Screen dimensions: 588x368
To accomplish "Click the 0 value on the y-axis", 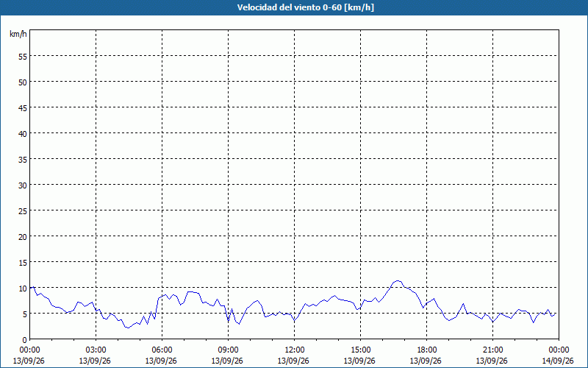I will [x=25, y=340].
